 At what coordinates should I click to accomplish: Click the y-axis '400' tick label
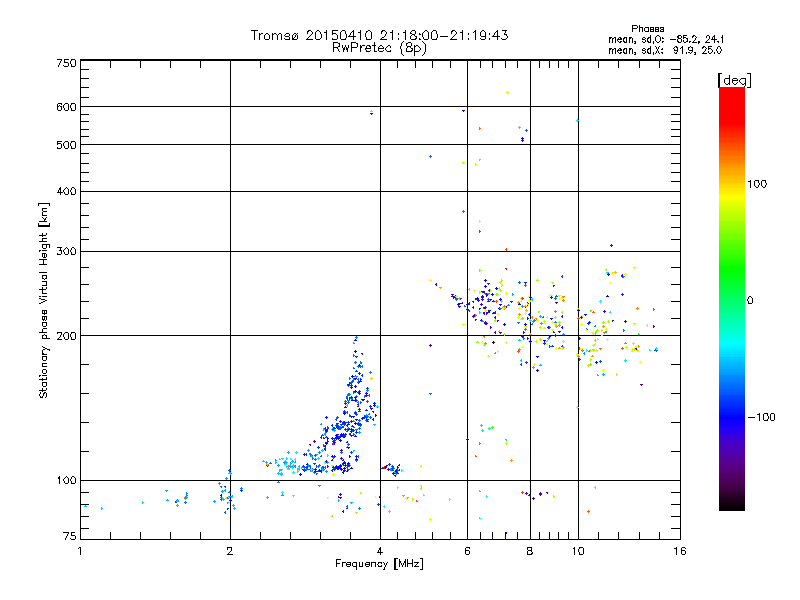(x=66, y=191)
